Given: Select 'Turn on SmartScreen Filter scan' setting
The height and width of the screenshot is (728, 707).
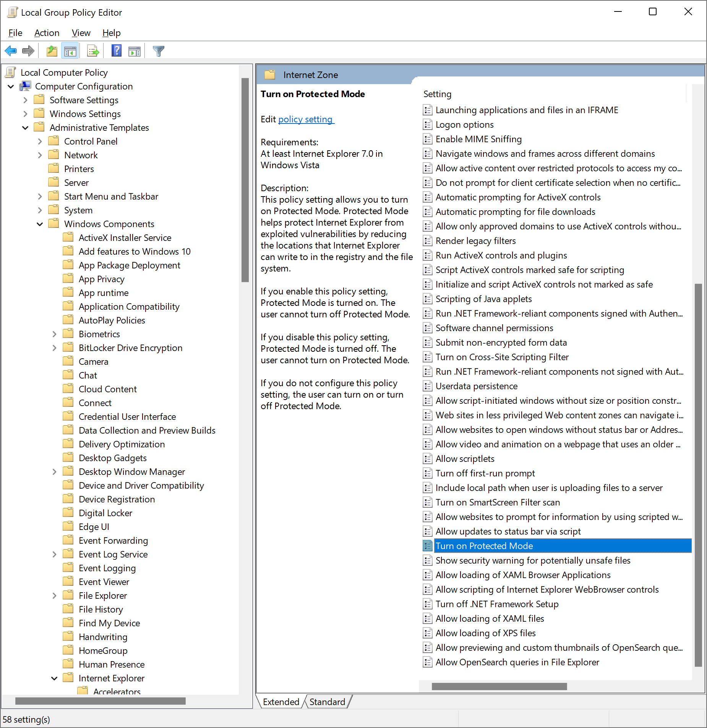Looking at the screenshot, I should (x=498, y=502).
